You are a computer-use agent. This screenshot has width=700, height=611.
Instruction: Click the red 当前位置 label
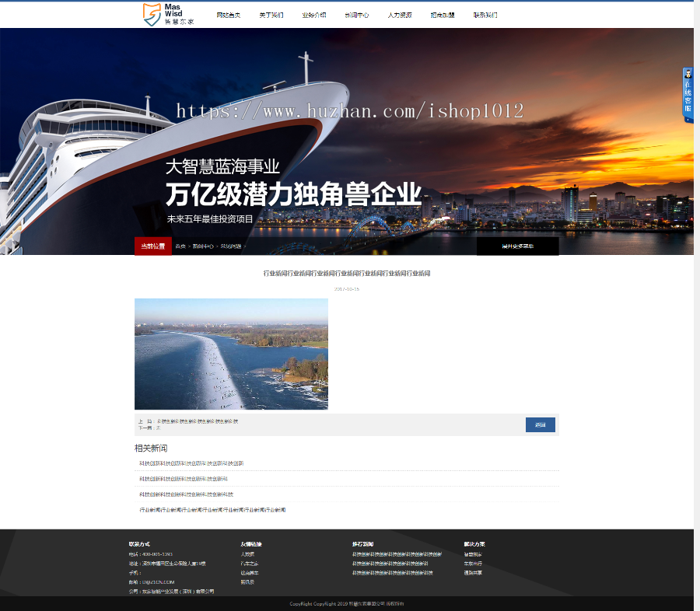click(x=153, y=246)
